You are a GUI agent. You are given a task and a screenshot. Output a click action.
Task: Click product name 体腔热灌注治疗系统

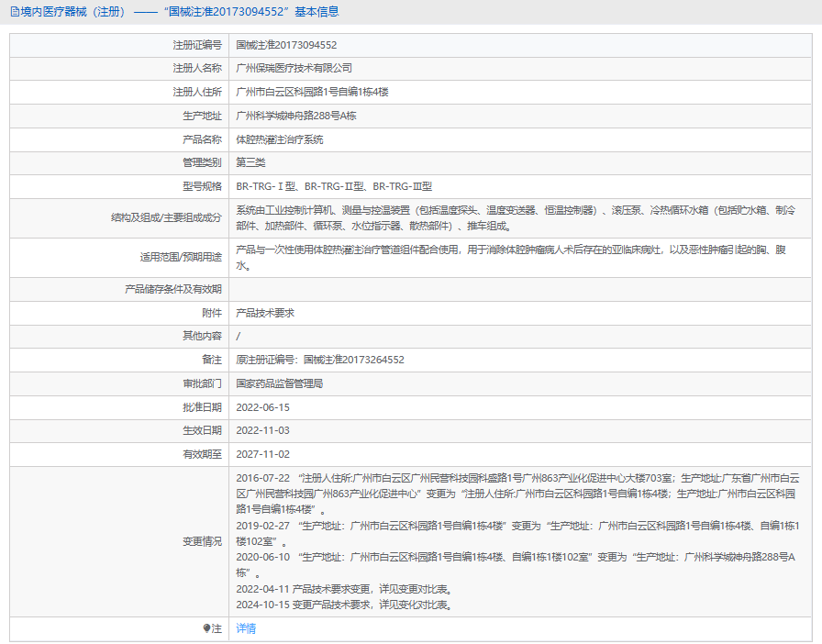tap(280, 139)
